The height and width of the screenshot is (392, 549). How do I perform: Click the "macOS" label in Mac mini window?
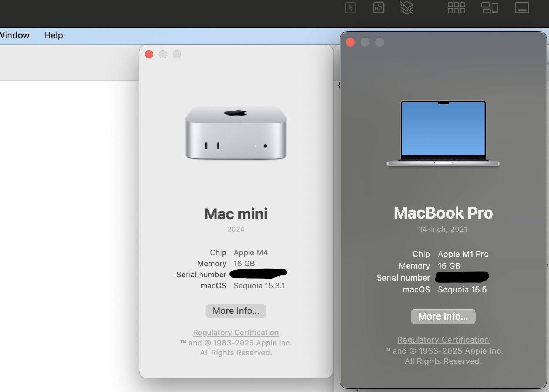214,286
